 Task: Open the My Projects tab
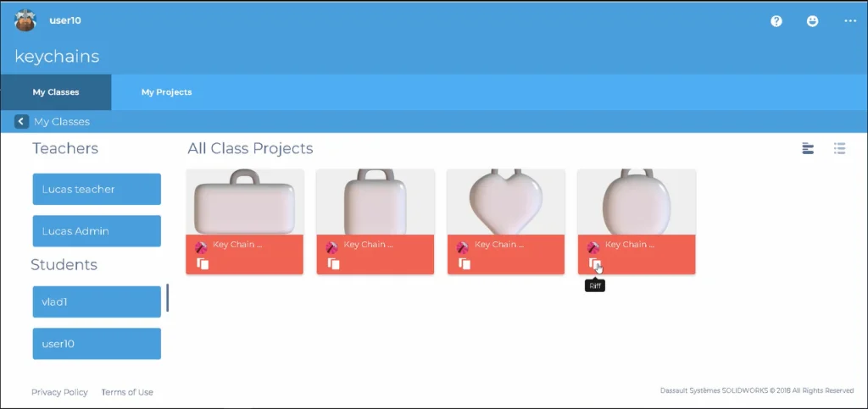167,92
